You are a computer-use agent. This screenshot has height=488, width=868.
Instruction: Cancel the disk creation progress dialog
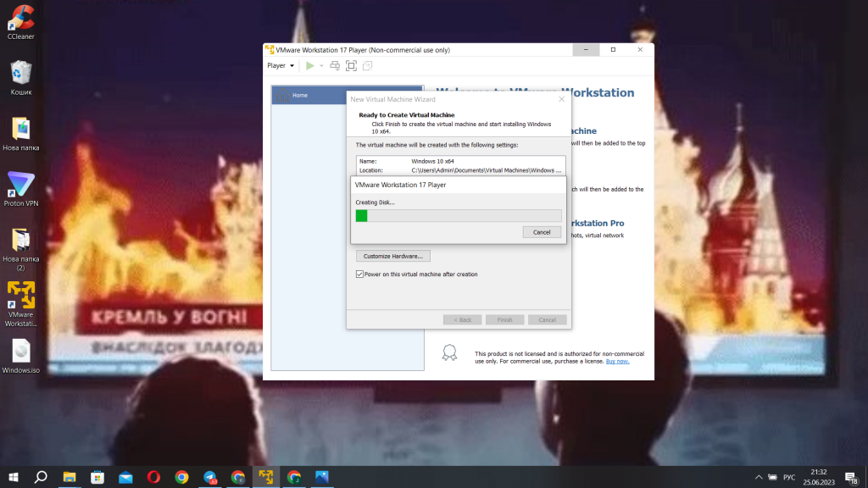[x=542, y=231]
